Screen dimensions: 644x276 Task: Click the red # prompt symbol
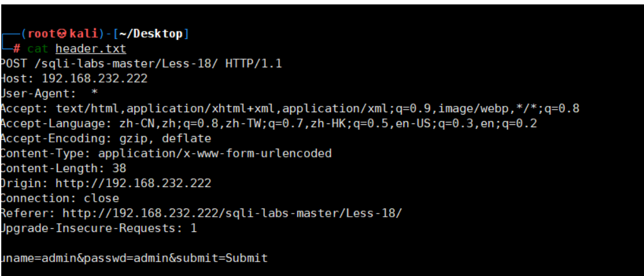click(x=17, y=49)
